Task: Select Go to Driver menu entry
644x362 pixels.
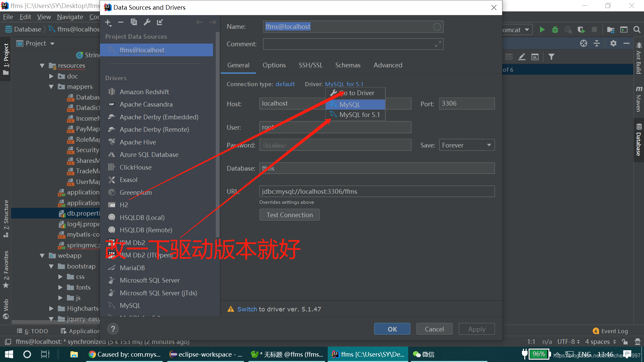Action: point(355,93)
